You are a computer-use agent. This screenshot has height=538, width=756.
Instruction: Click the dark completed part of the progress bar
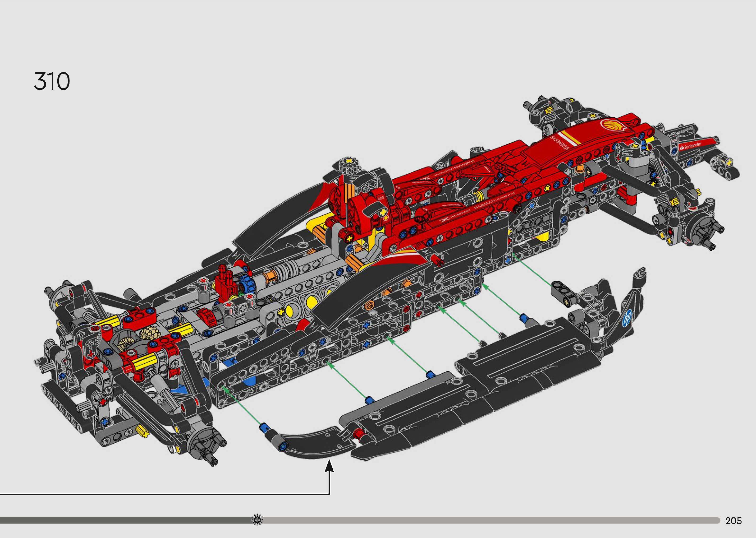pos(126,520)
